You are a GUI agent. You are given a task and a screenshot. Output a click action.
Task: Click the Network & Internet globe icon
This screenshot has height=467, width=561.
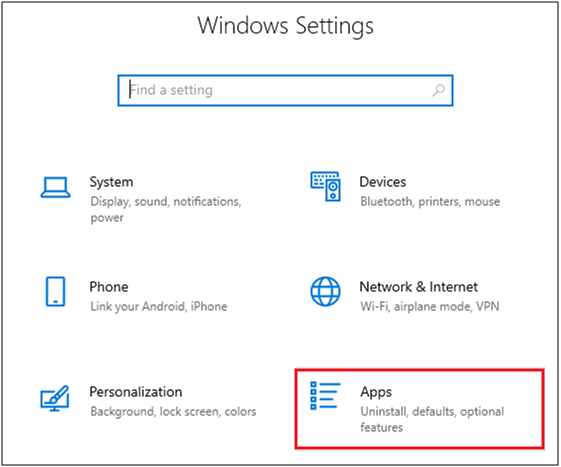pyautogui.click(x=325, y=291)
